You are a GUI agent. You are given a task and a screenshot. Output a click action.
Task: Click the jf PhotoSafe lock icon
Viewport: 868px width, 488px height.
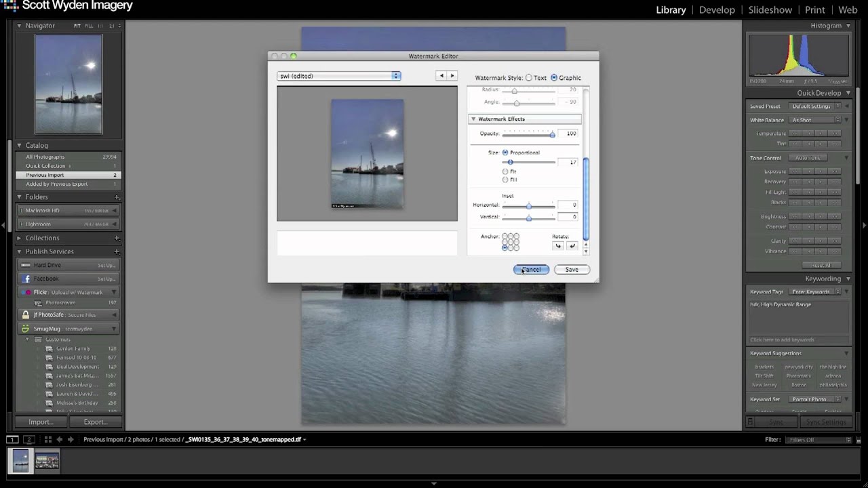click(26, 314)
